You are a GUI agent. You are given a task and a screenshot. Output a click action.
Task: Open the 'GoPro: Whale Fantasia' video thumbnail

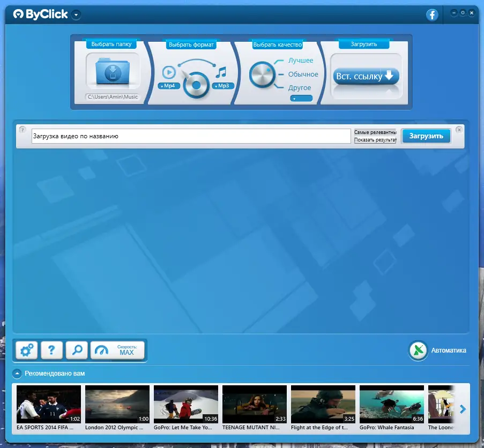391,404
